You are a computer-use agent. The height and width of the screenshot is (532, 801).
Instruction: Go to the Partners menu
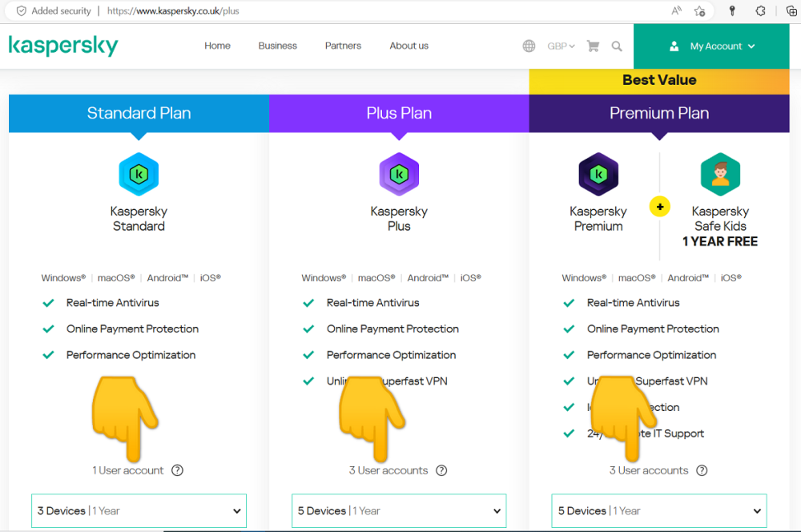point(343,46)
